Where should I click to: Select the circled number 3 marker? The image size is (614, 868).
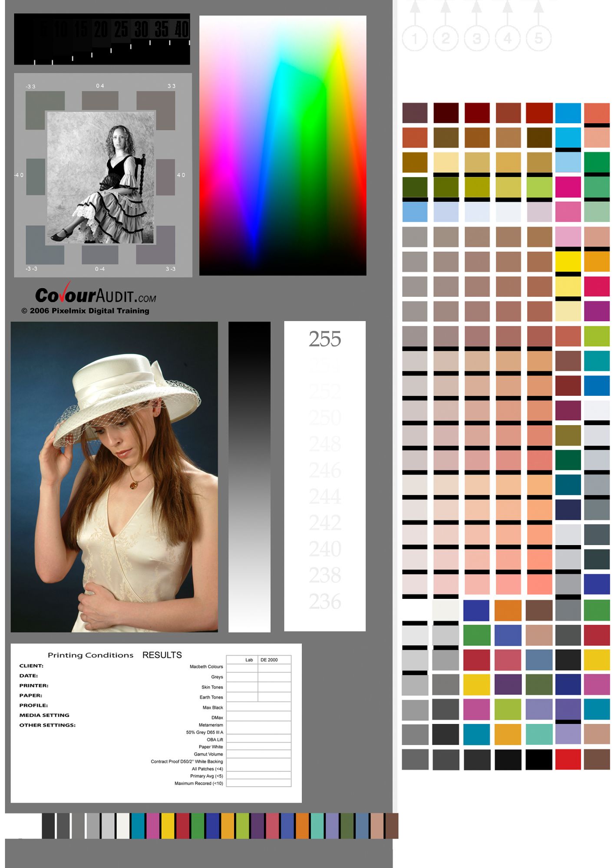pos(477,39)
